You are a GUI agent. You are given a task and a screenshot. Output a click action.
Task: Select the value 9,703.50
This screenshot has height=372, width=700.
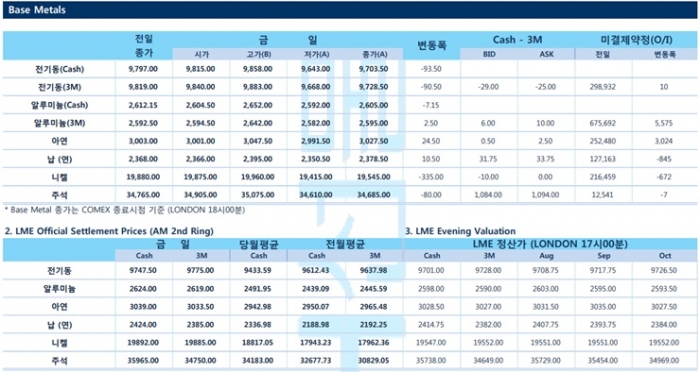click(x=374, y=69)
